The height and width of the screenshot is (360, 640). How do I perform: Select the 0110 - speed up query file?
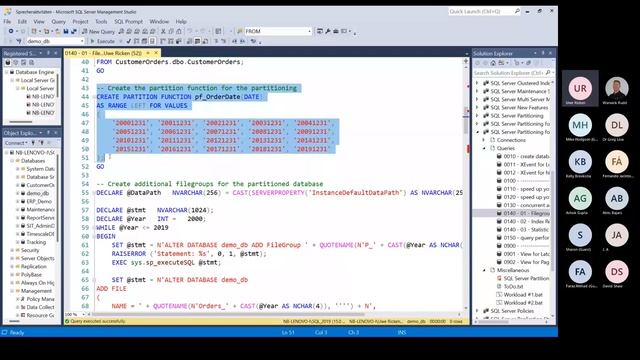(523, 189)
